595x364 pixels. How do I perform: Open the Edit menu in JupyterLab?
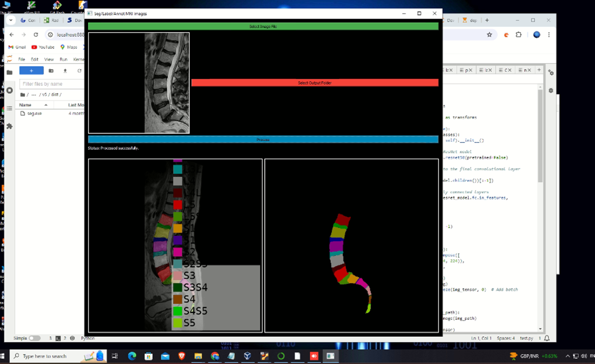35,59
